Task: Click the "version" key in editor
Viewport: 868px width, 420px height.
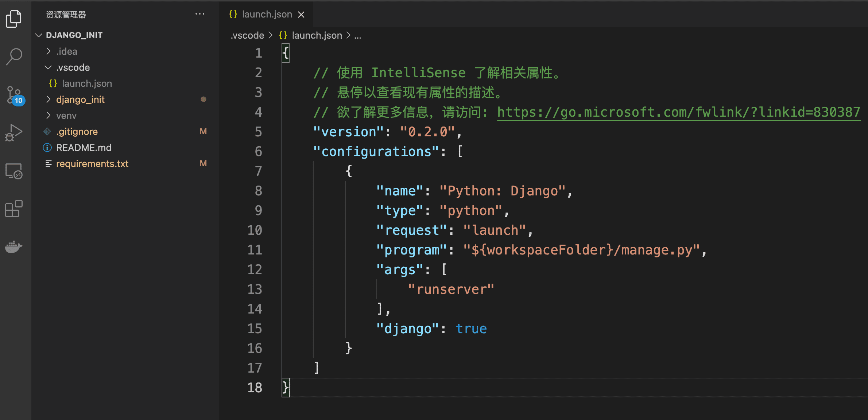Action: click(x=349, y=132)
